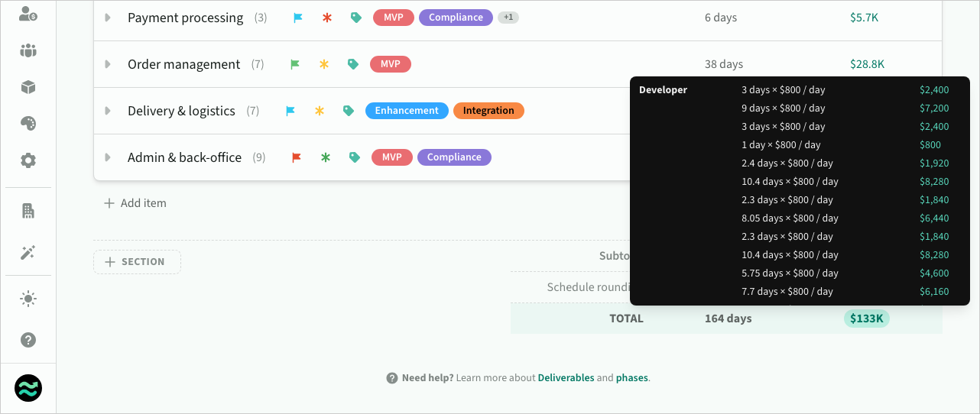
Task: Click the magic wand sidebar icon
Action: click(x=28, y=253)
